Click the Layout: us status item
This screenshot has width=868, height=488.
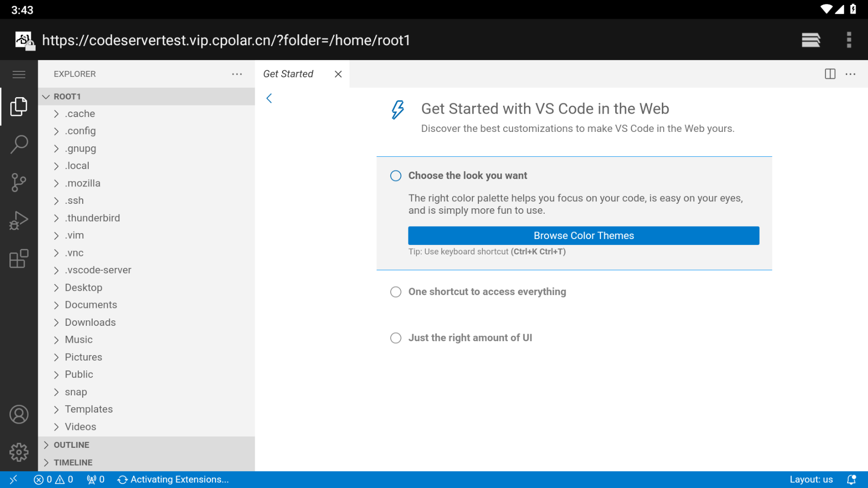point(811,480)
